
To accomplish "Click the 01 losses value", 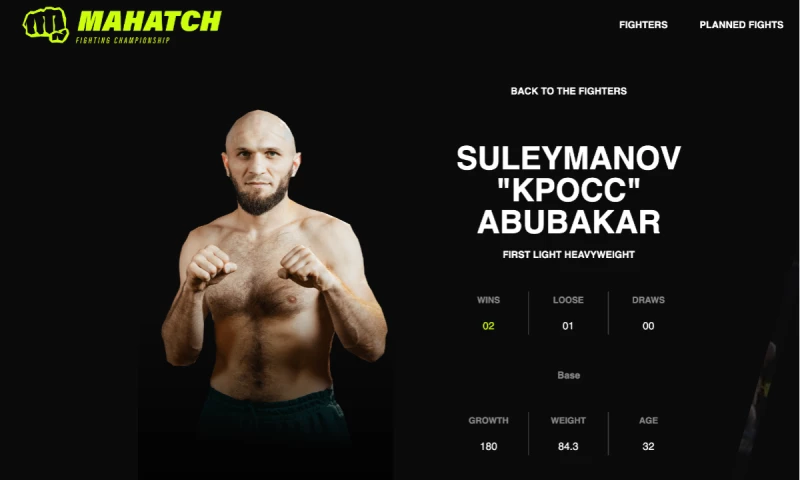I will point(568,326).
